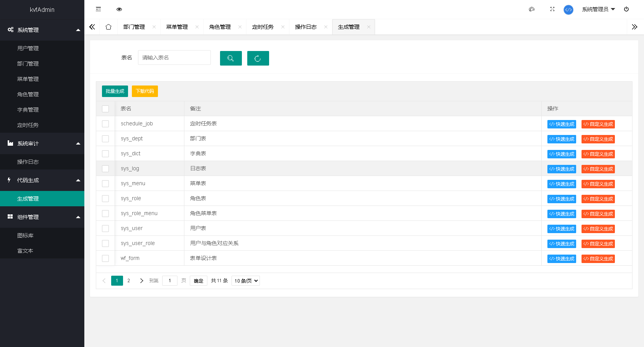Switch to the 角色管理 tab
Viewport: 644px width, 347px height.
[x=220, y=26]
